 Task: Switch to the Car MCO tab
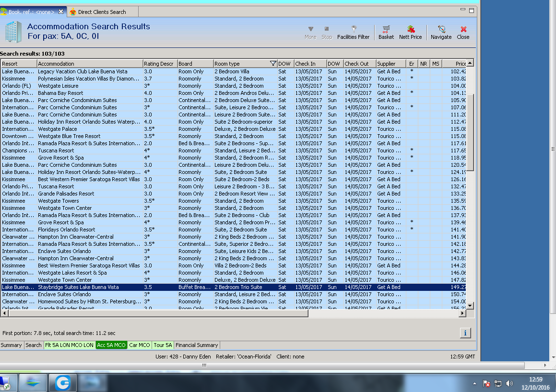[x=139, y=345]
